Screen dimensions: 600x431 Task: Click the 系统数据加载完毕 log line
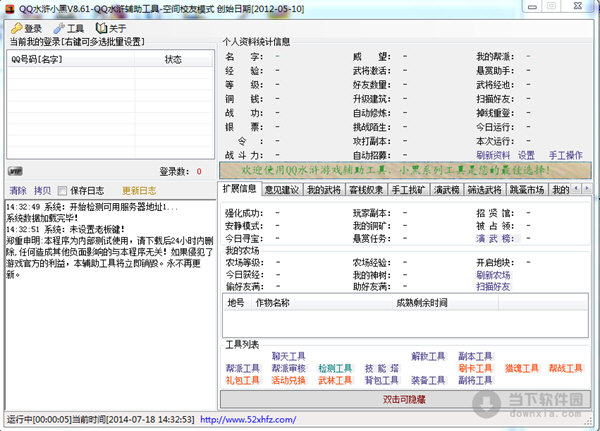[x=42, y=218]
